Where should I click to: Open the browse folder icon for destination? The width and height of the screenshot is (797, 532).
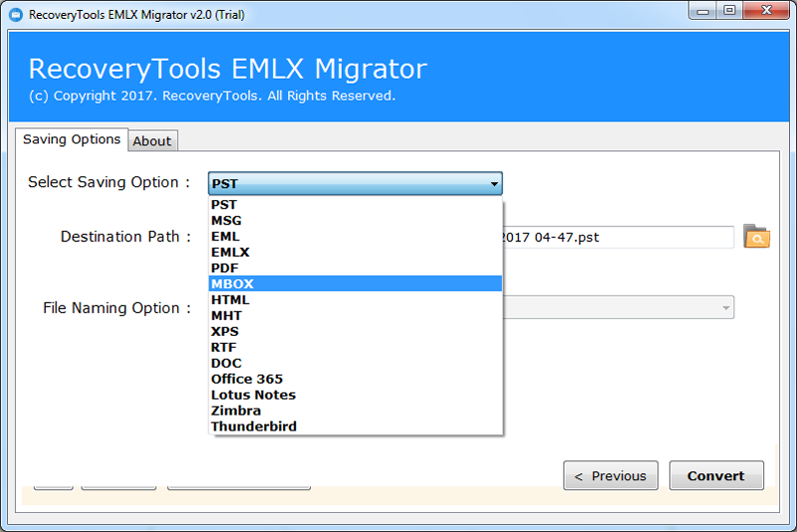pos(756,237)
